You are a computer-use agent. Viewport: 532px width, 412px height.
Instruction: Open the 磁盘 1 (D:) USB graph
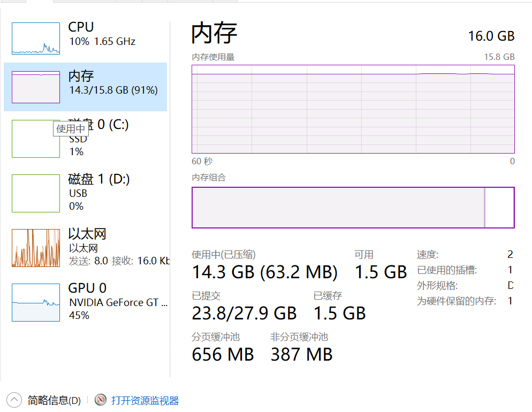click(x=36, y=193)
